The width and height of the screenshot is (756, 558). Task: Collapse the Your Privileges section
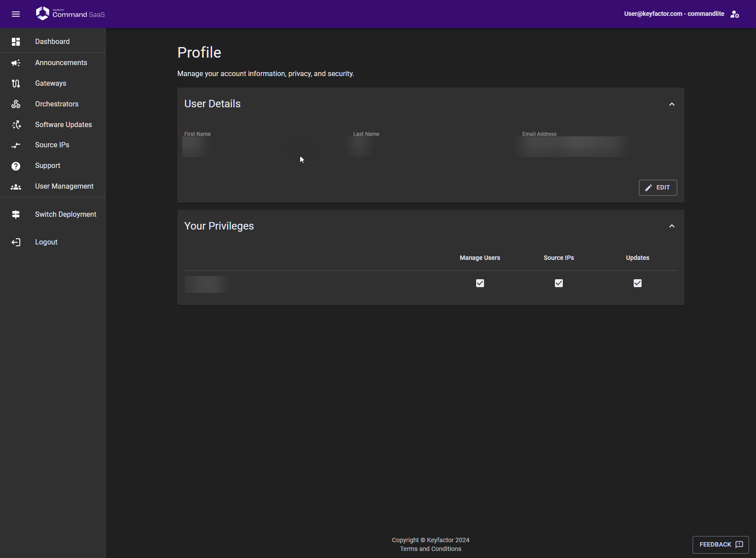point(672,226)
